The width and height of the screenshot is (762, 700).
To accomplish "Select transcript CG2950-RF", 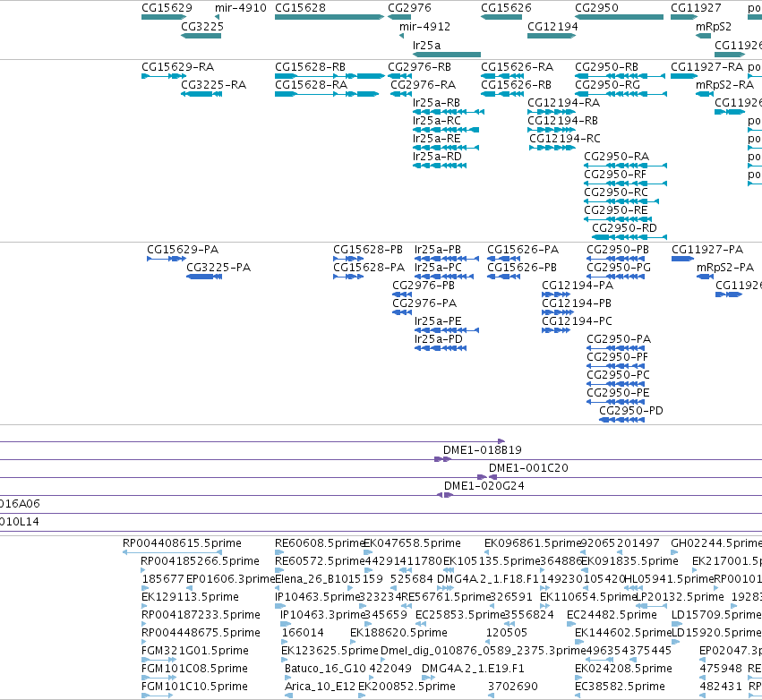I will pyautogui.click(x=615, y=175).
